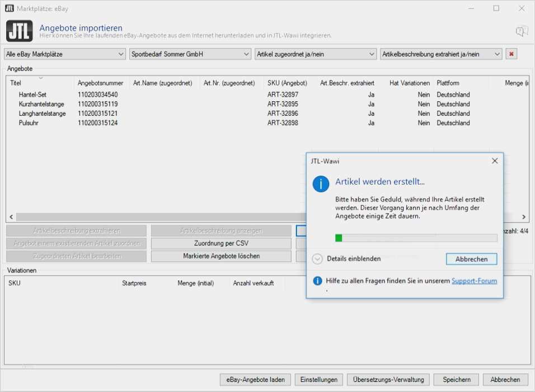Click the Art.Beschr. extrahiert column header
This screenshot has height=392, width=535.
click(x=347, y=83)
